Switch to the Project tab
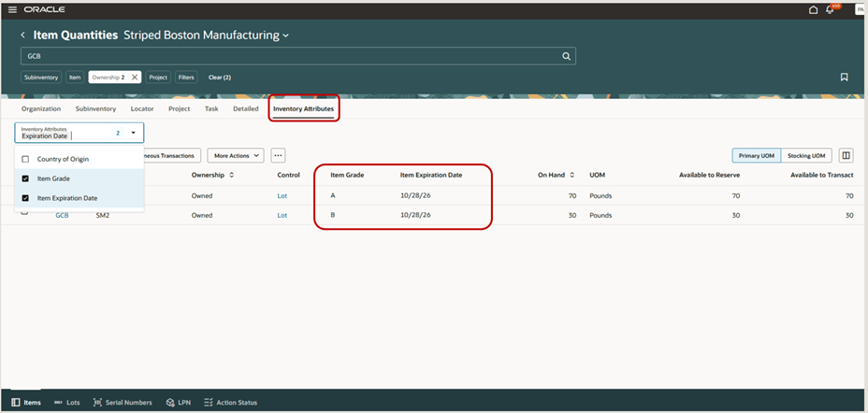Image resolution: width=868 pixels, height=413 pixels. point(180,109)
